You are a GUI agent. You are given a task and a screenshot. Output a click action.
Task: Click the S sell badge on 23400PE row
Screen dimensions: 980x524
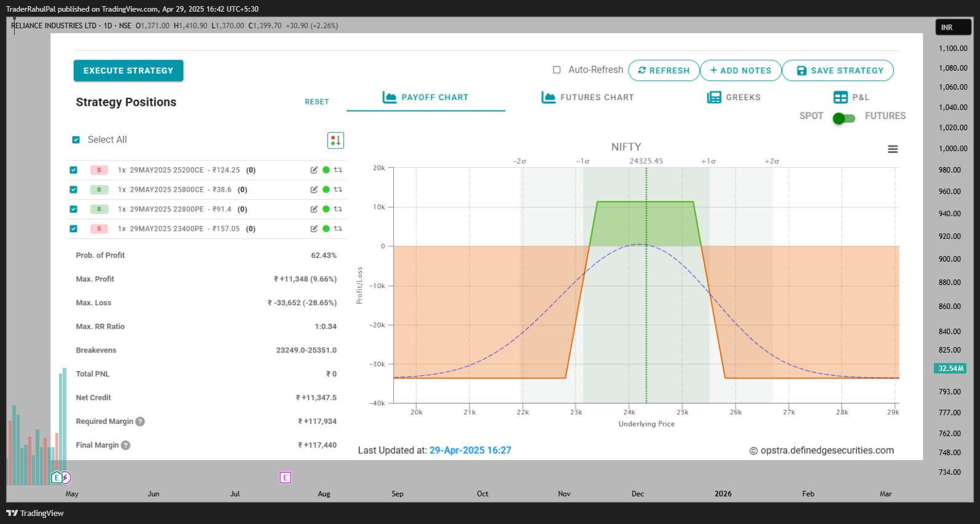(x=99, y=229)
